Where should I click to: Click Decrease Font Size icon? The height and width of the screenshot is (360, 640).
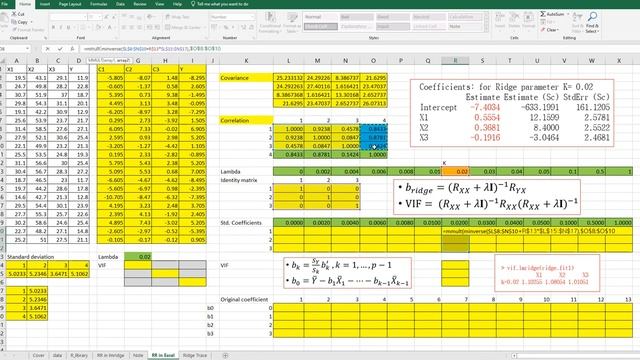(114, 17)
